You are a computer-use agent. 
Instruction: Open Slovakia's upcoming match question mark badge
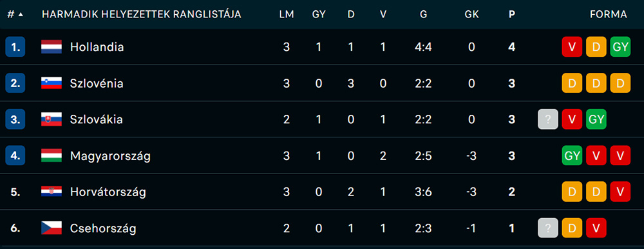[548, 119]
